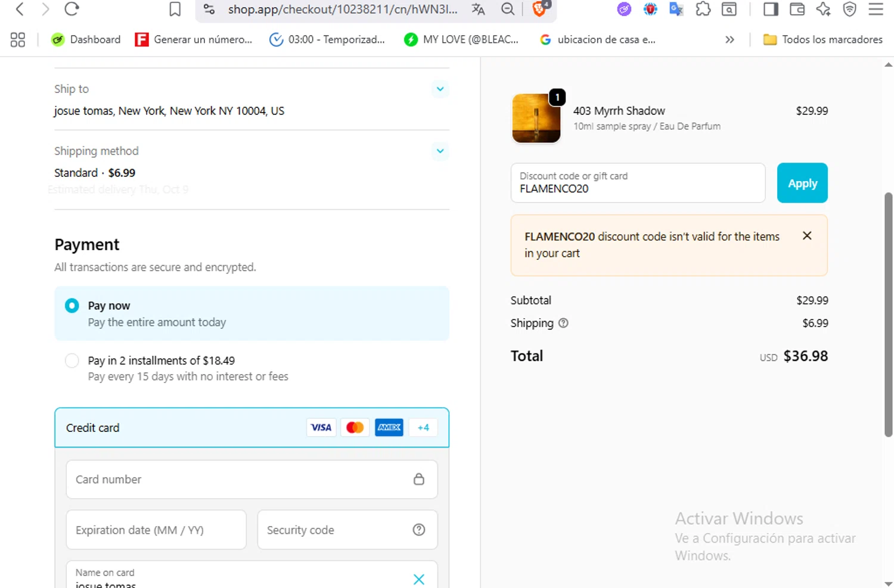Open the browser hamburger menu

876,9
